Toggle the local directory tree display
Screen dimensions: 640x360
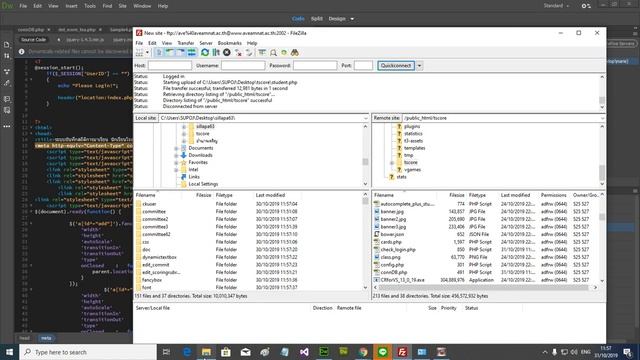170,53
